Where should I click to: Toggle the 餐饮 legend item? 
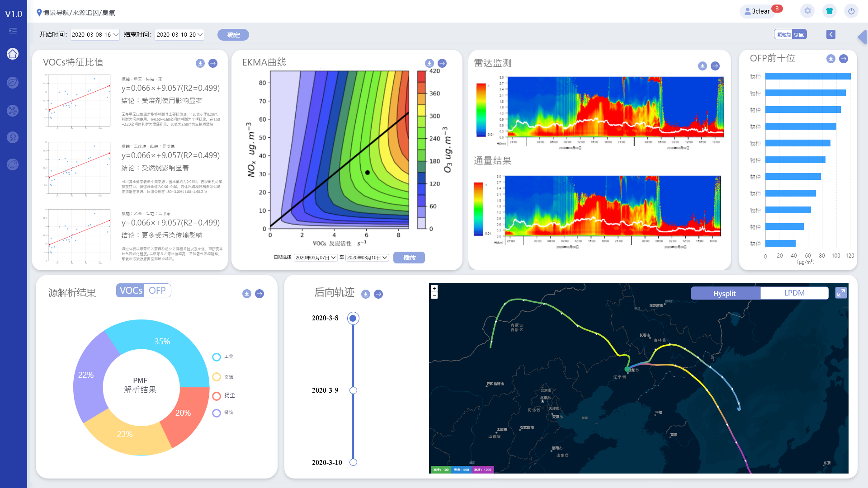coord(223,413)
